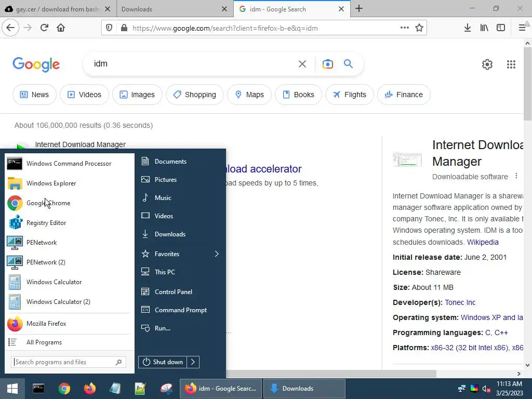Image resolution: width=532 pixels, height=399 pixels.
Task: Launch Chrome from the taskbar
Action: tap(64, 389)
